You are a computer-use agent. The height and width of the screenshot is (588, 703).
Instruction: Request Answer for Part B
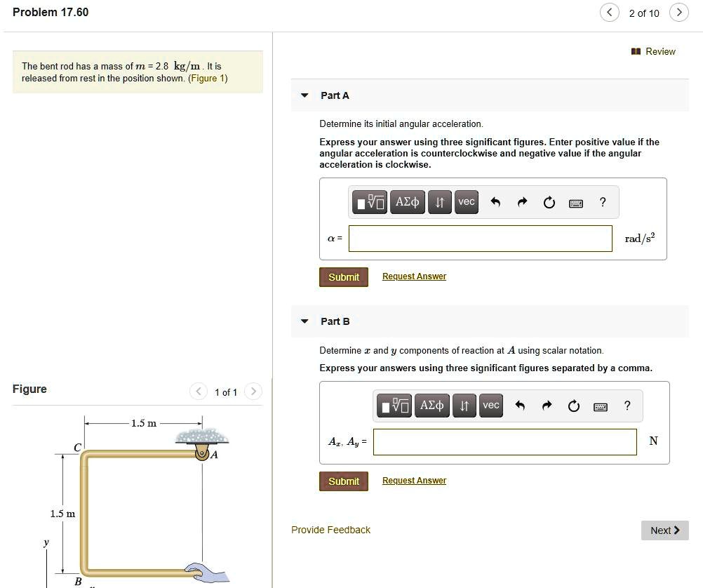pos(414,481)
